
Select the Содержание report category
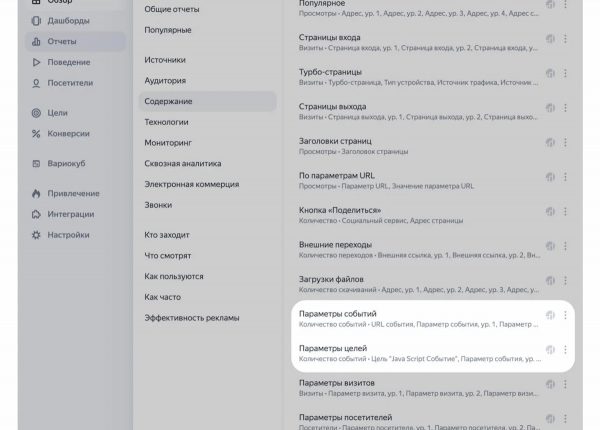pyautogui.click(x=169, y=101)
